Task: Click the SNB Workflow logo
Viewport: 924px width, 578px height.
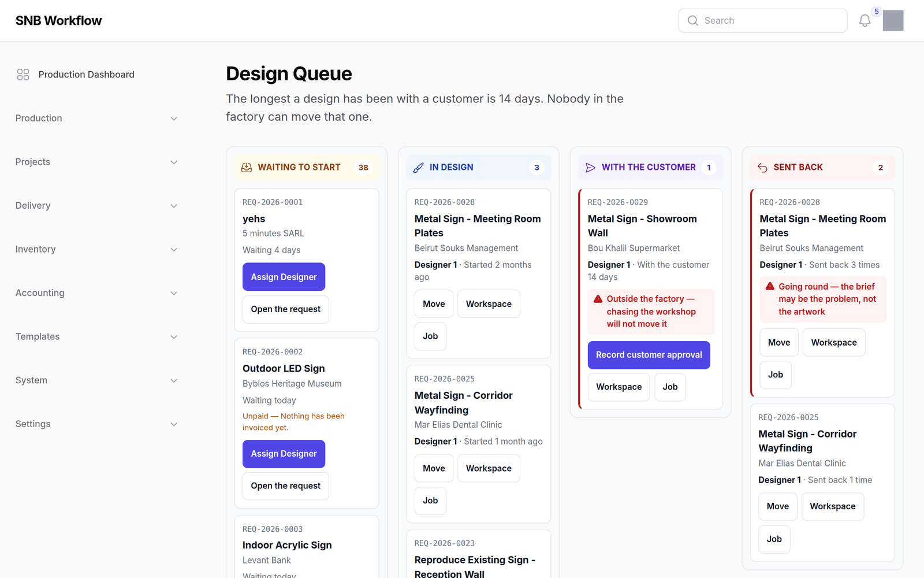Action: 58,21
